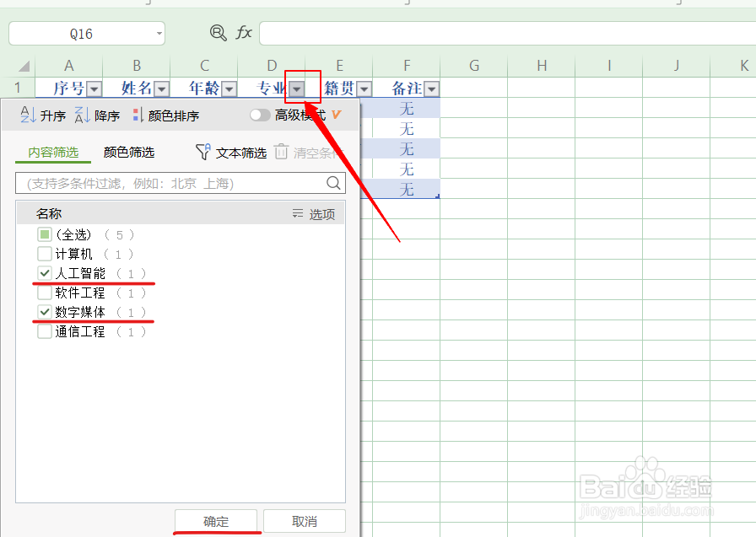Click the filter search input field
This screenshot has width=756, height=537.
[x=181, y=183]
